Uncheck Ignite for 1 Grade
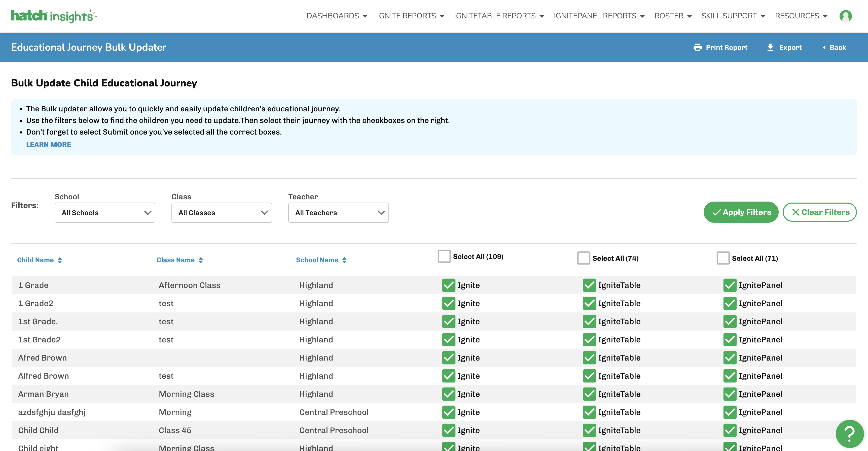The image size is (868, 451). [x=449, y=285]
